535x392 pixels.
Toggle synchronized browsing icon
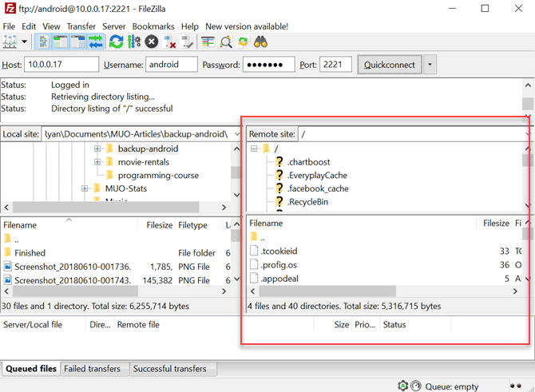pyautogui.click(x=243, y=42)
